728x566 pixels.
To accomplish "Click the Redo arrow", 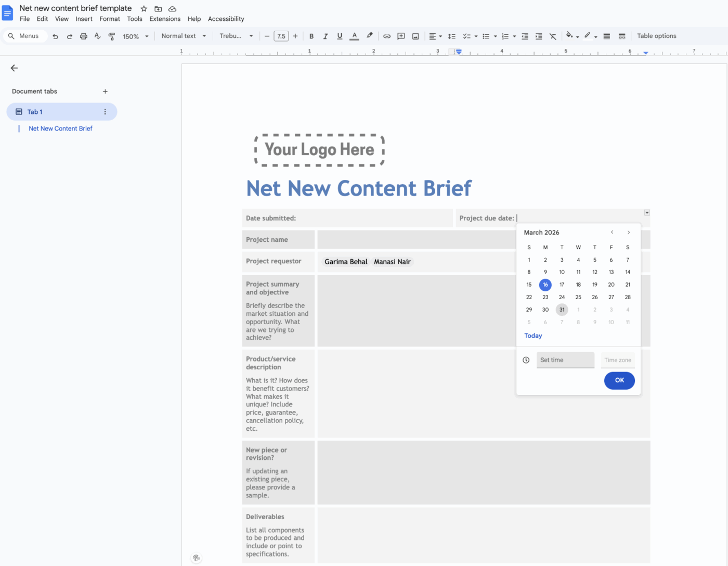I will pos(69,36).
